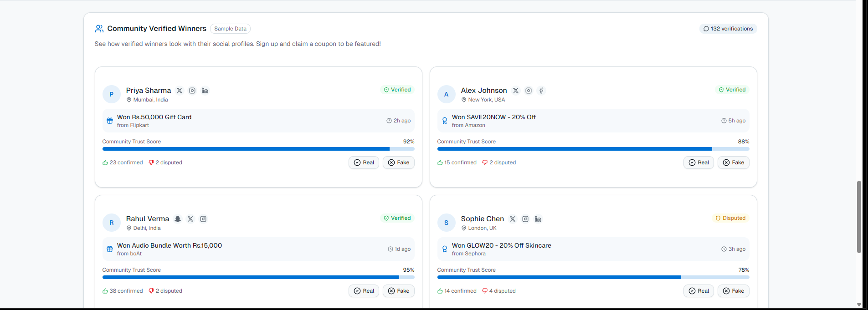Click the name Rahul Verma
Screen dimensions: 868x310
click(148, 219)
